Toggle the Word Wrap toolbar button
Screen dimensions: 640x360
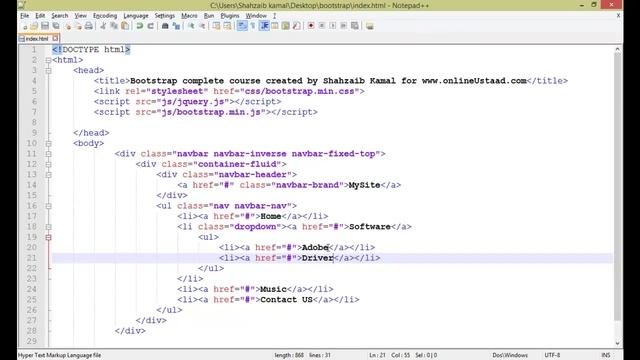coord(242,26)
